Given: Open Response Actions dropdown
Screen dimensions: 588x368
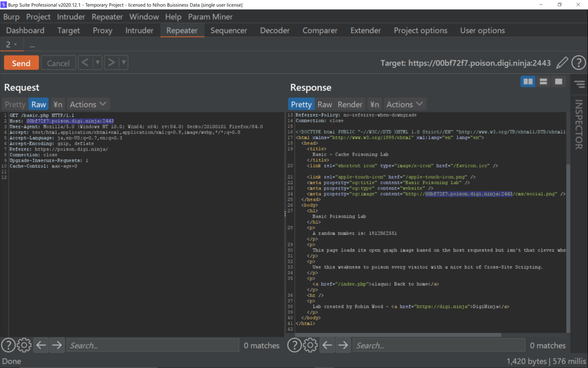Looking at the screenshot, I should click(404, 104).
